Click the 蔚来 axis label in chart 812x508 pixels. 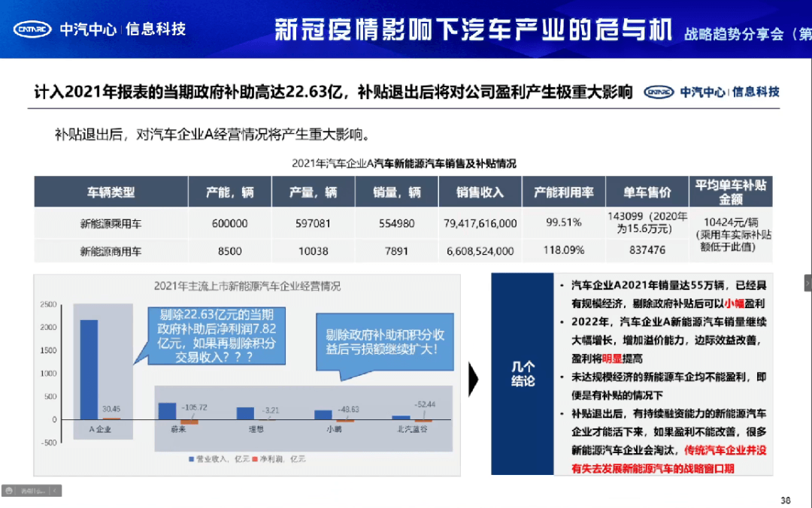pos(178,429)
